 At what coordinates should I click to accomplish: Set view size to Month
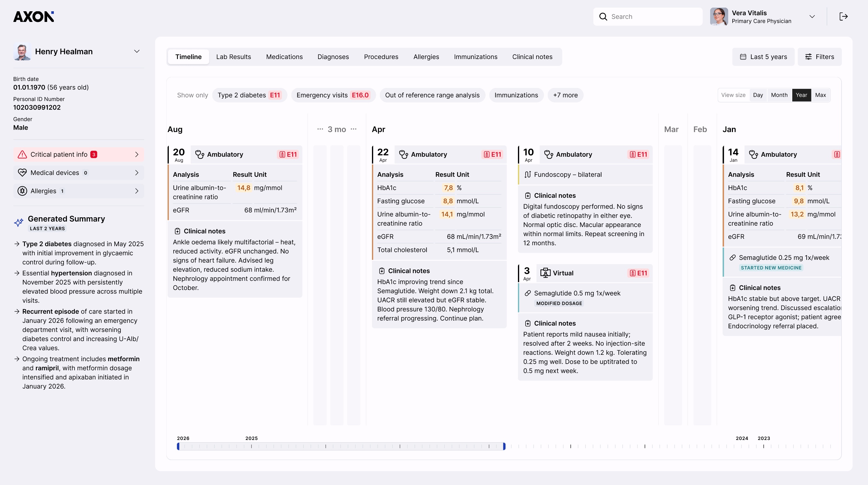point(779,95)
